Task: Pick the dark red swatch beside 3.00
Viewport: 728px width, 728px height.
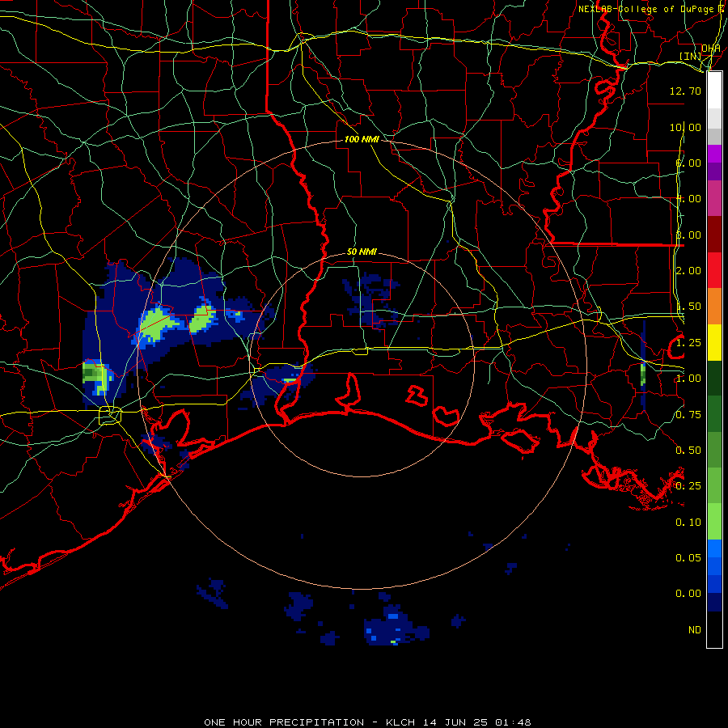Action: (x=714, y=235)
